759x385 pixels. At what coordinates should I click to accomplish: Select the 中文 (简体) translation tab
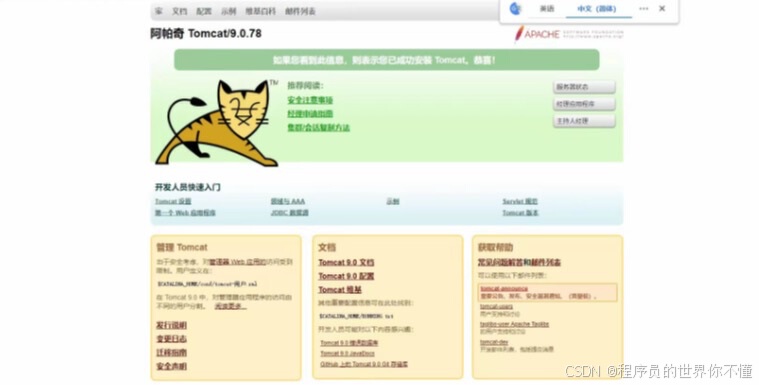pos(597,9)
